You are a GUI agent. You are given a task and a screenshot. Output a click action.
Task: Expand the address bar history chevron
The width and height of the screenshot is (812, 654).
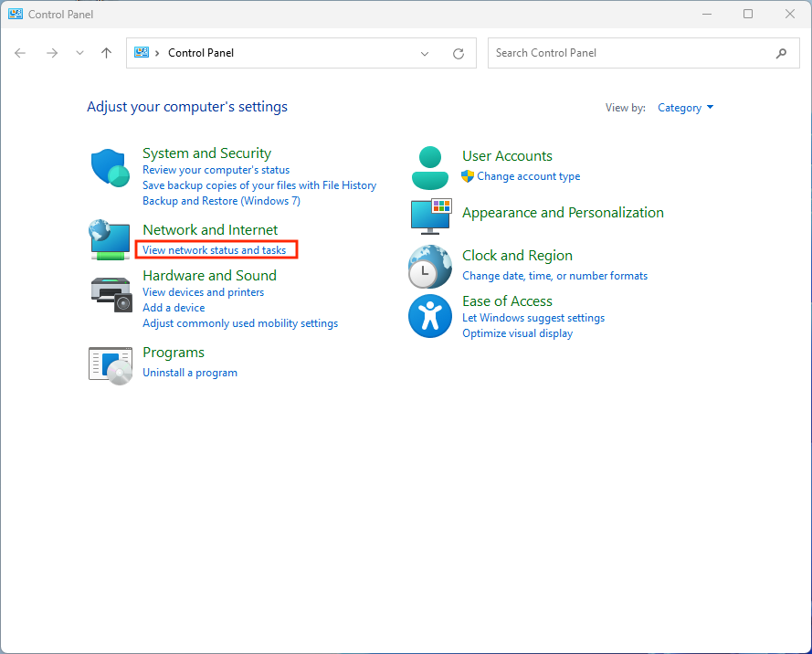[425, 53]
